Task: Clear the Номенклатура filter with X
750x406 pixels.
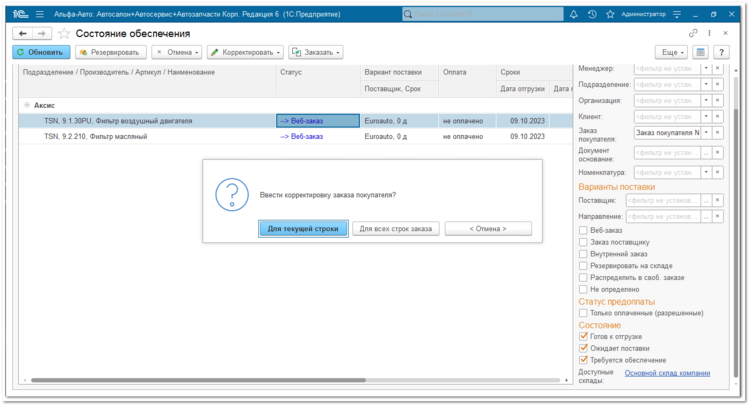Action: (x=717, y=172)
